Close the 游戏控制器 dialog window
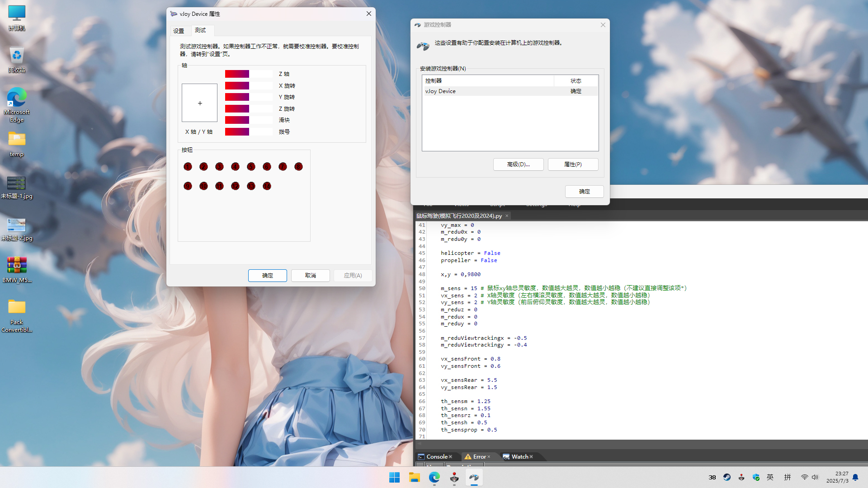 pos(603,25)
